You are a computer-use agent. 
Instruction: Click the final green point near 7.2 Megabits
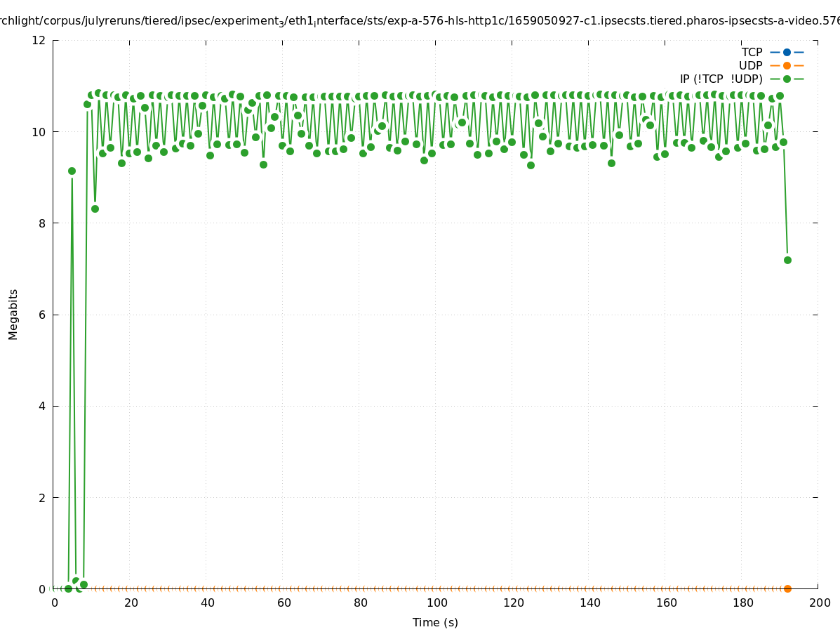[x=787, y=260]
